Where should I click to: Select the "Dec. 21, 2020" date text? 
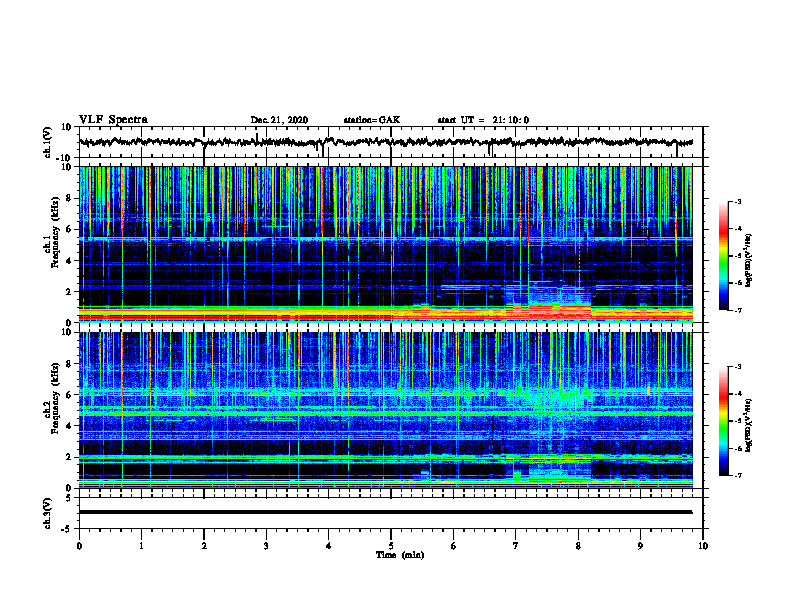[x=279, y=120]
